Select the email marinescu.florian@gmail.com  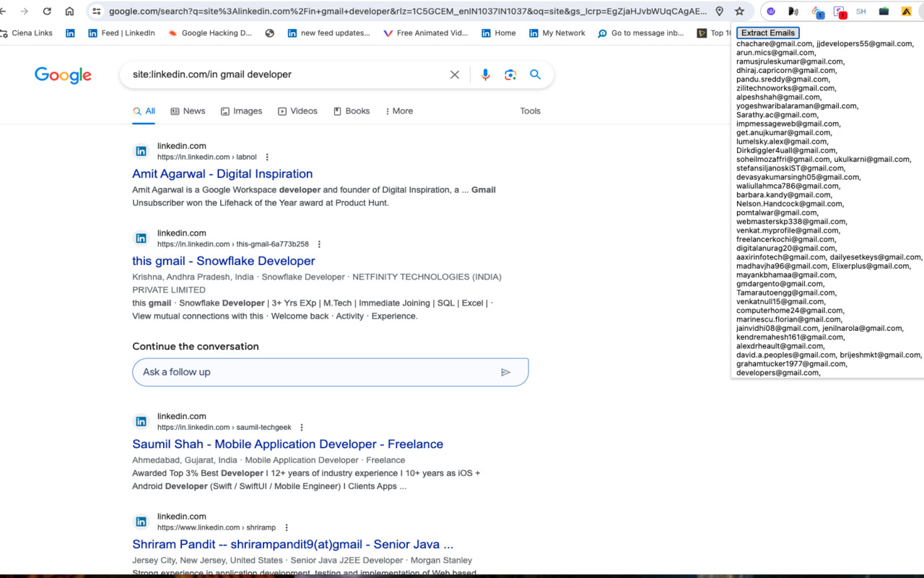pyautogui.click(x=789, y=319)
